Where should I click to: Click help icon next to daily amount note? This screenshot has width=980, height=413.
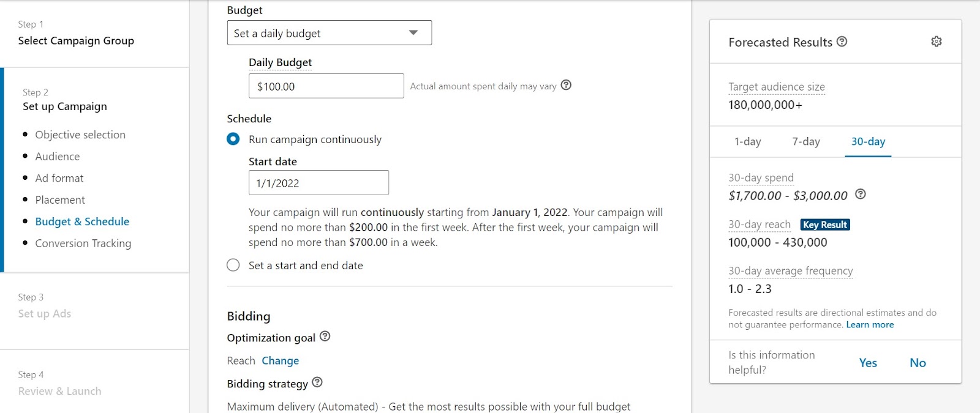[566, 85]
